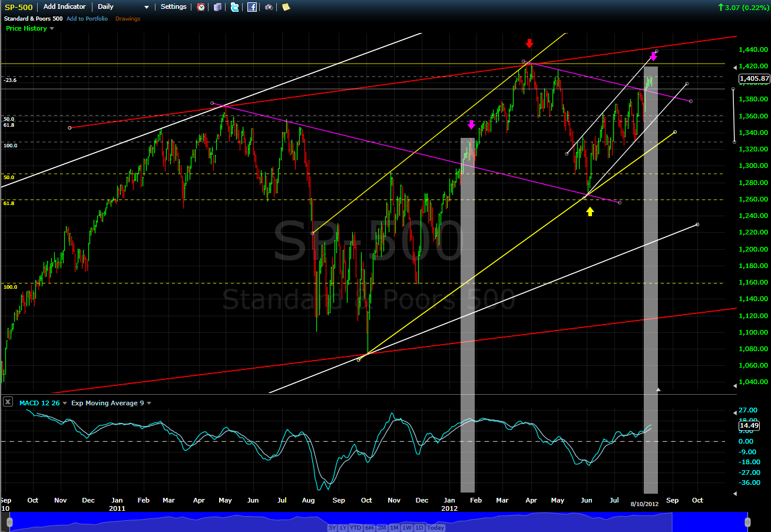Expand the Price History dropdown

pos(30,28)
